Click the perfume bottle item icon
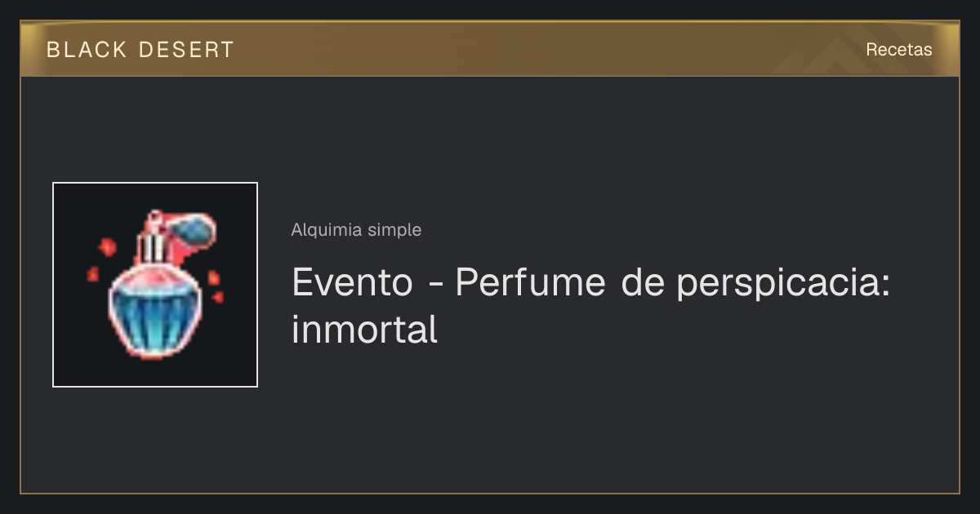The image size is (980, 514). coord(155,285)
